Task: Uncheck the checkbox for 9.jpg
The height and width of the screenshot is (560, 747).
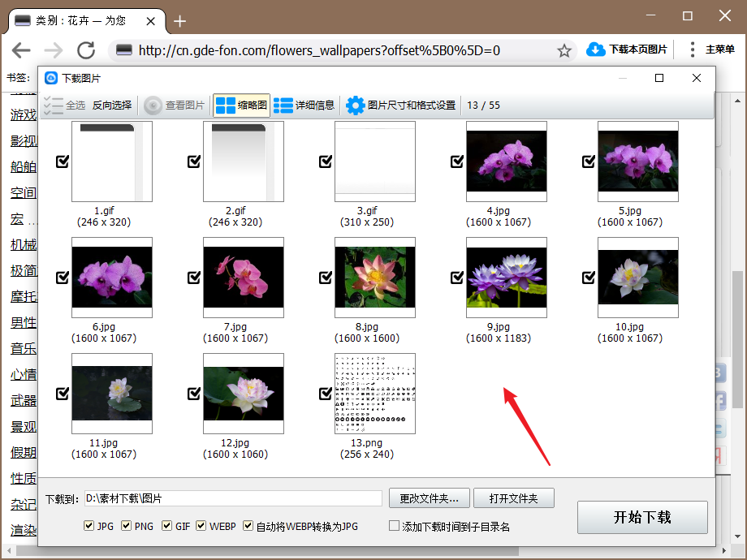Action: (x=457, y=277)
